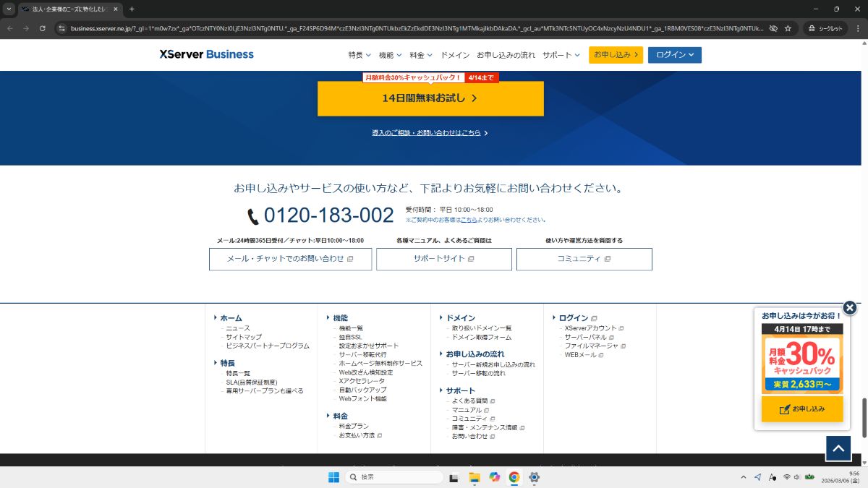Open the サポートサイト link button

[x=443, y=259]
